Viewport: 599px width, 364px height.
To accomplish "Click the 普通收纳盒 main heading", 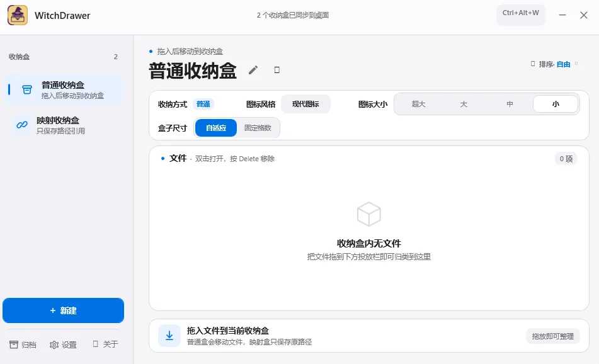I will [x=193, y=71].
